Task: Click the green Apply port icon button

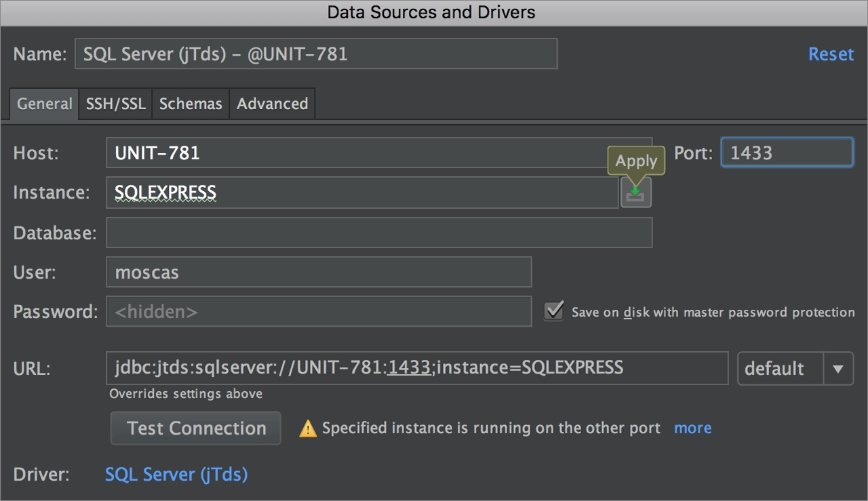Action: tap(636, 193)
